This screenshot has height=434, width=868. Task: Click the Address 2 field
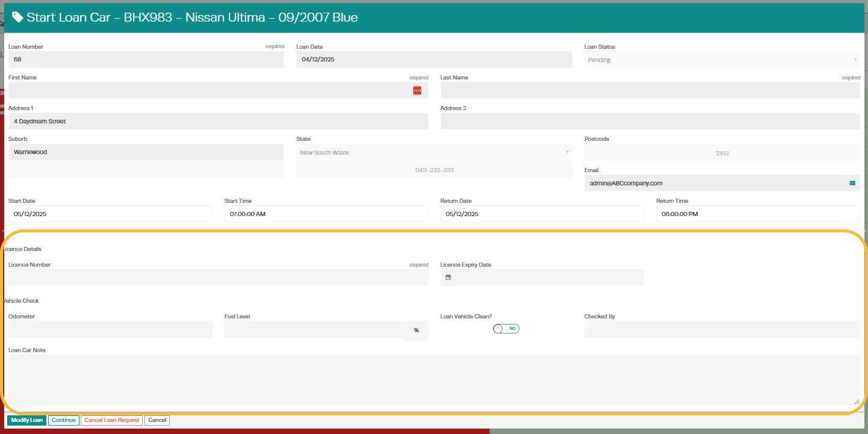click(650, 121)
